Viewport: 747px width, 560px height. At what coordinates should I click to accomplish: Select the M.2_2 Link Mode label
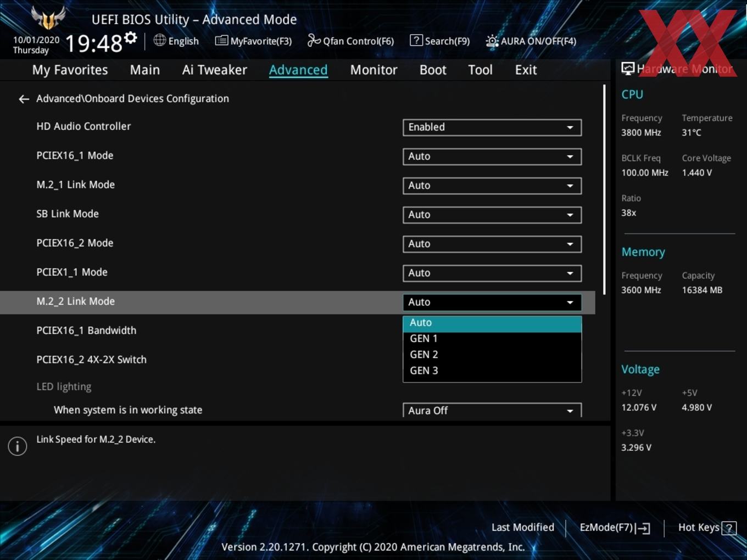[x=75, y=301]
